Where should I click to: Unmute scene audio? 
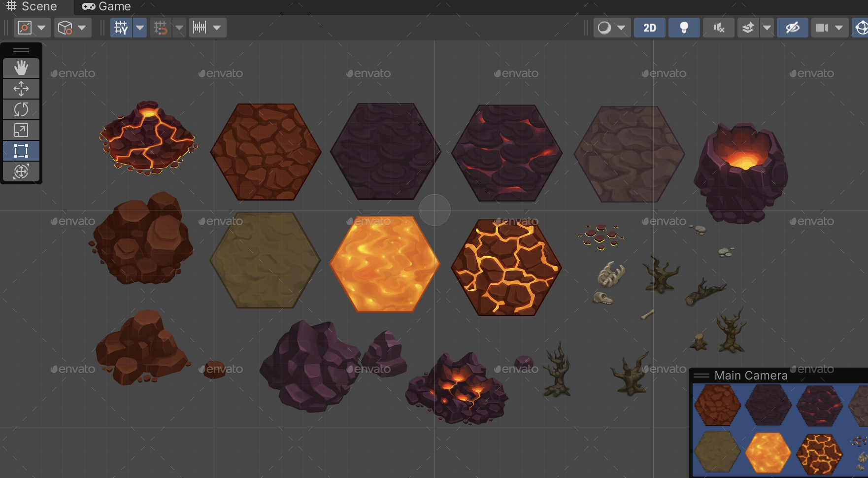(x=718, y=28)
